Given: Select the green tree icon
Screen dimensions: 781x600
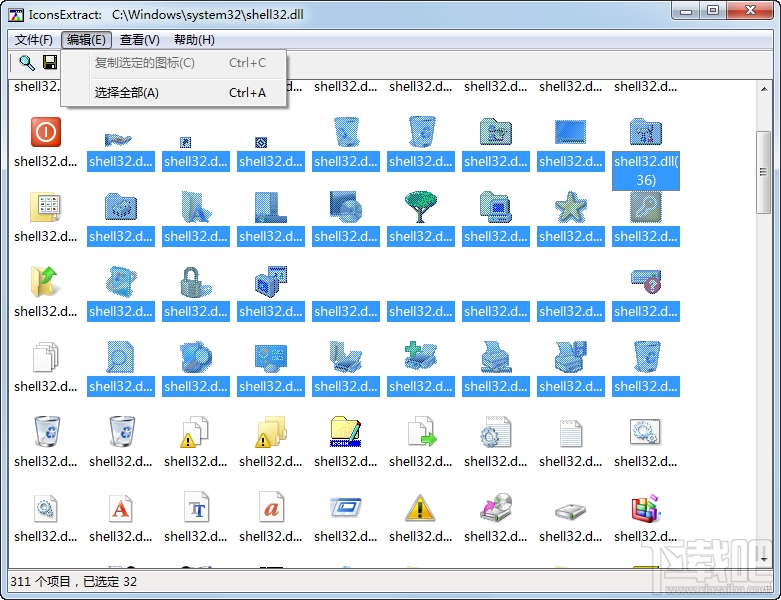Looking at the screenshot, I should coord(420,207).
